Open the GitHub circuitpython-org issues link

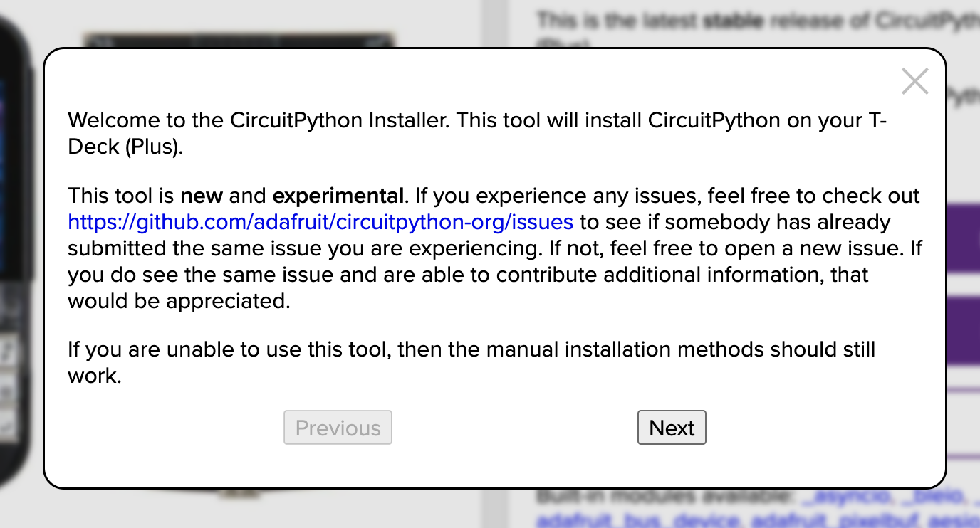pos(320,222)
